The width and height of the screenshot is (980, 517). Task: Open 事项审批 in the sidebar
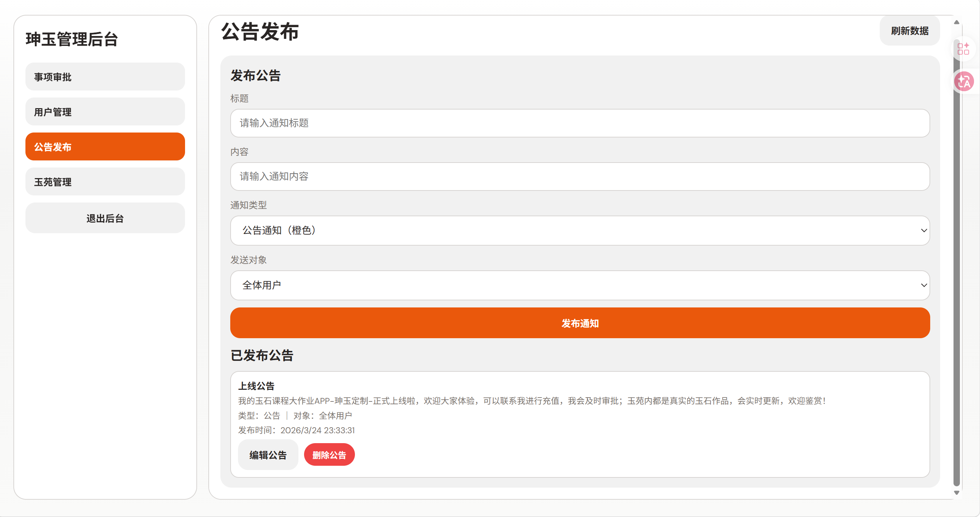[105, 77]
